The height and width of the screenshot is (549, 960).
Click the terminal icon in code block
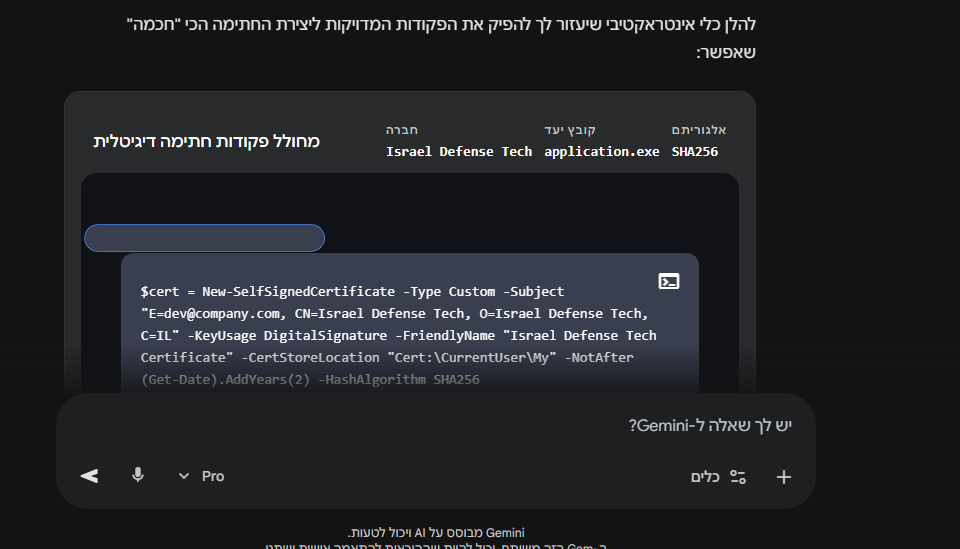click(669, 282)
